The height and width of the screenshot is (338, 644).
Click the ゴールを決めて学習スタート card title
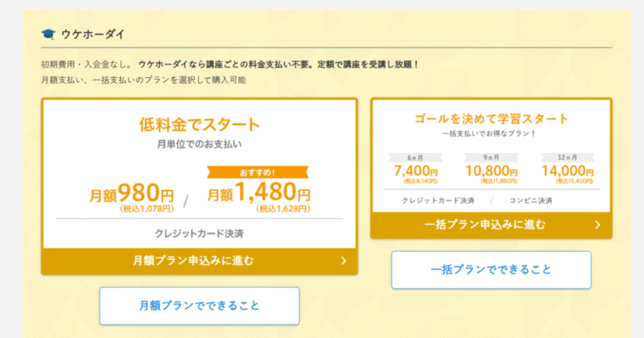pos(491,119)
